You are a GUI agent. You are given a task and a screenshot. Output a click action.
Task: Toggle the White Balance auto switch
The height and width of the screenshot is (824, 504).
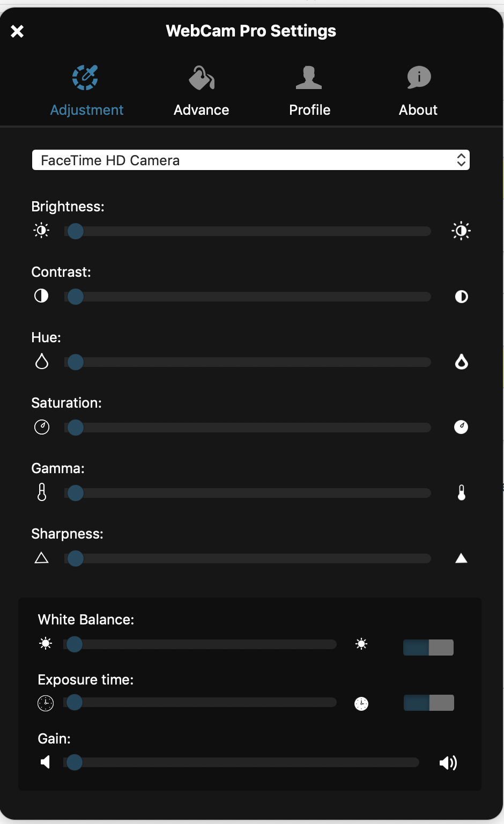(x=428, y=648)
